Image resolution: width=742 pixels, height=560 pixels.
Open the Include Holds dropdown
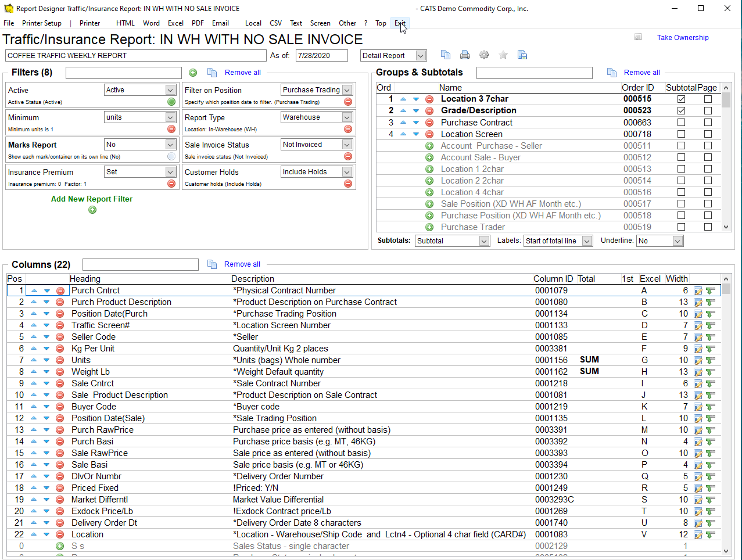tap(347, 172)
